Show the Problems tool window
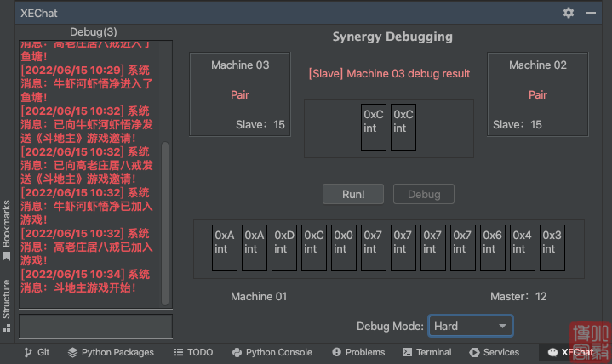Viewport: 612px width, 364px height. tap(358, 352)
